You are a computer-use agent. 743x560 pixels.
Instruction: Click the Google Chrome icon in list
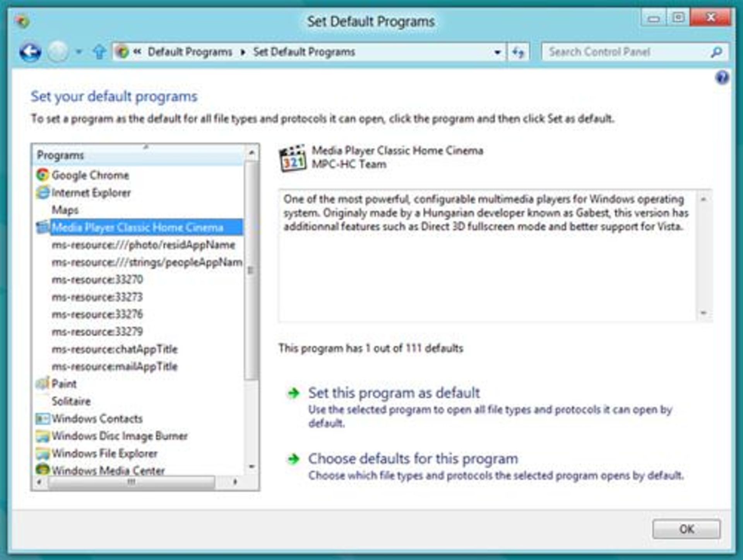pos(43,175)
